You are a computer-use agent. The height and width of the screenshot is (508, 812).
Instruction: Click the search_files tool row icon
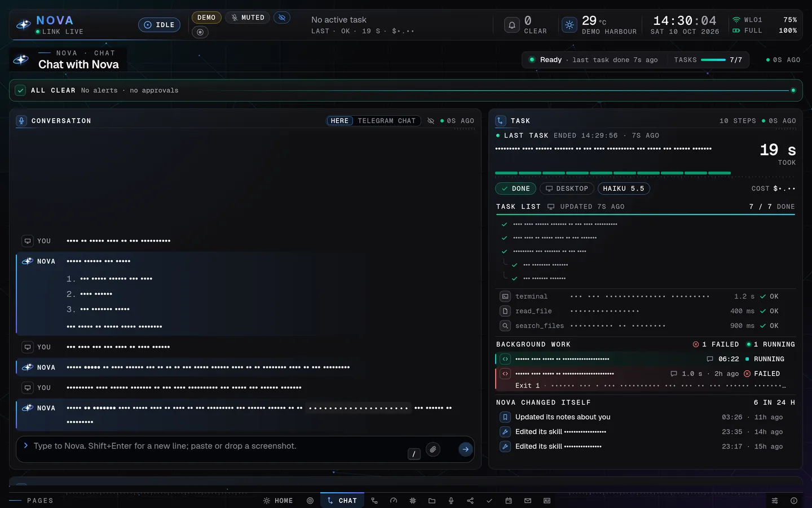505,326
